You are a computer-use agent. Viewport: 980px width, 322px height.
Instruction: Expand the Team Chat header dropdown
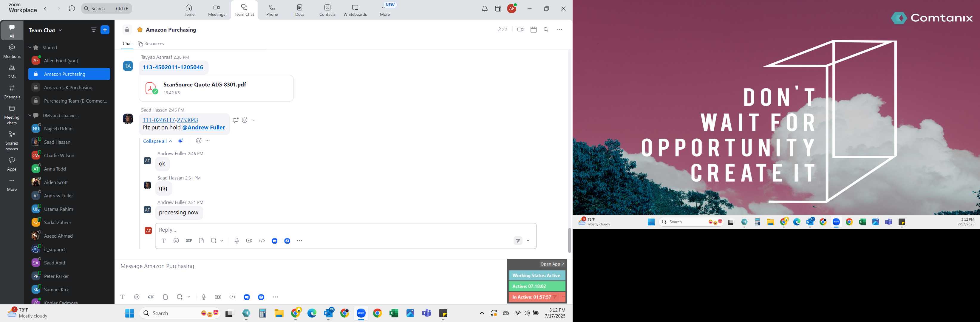click(x=45, y=30)
